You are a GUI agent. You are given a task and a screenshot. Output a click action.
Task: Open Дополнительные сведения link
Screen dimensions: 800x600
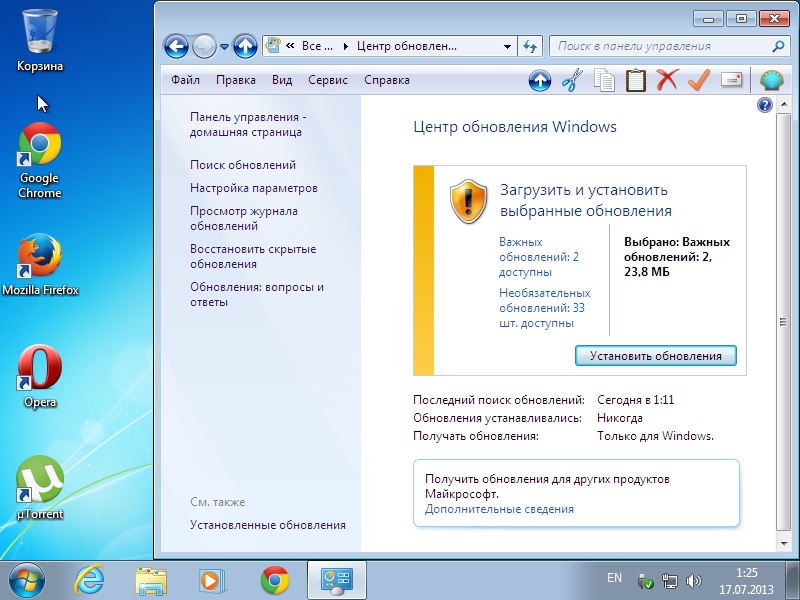click(499, 509)
